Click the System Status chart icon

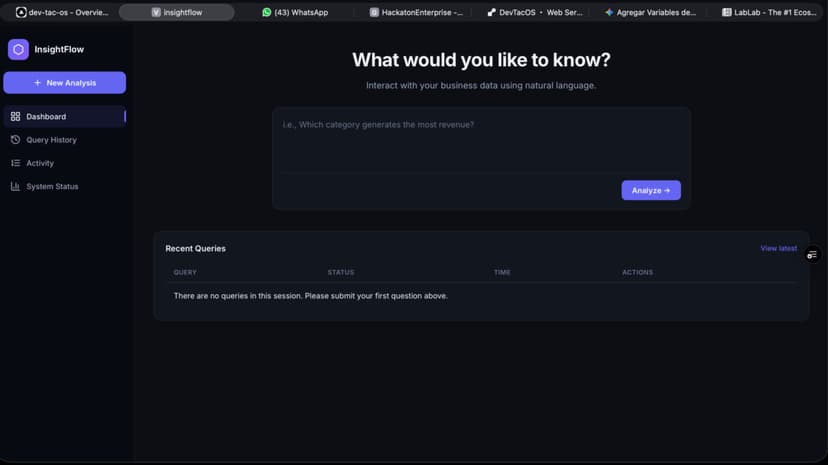(15, 186)
